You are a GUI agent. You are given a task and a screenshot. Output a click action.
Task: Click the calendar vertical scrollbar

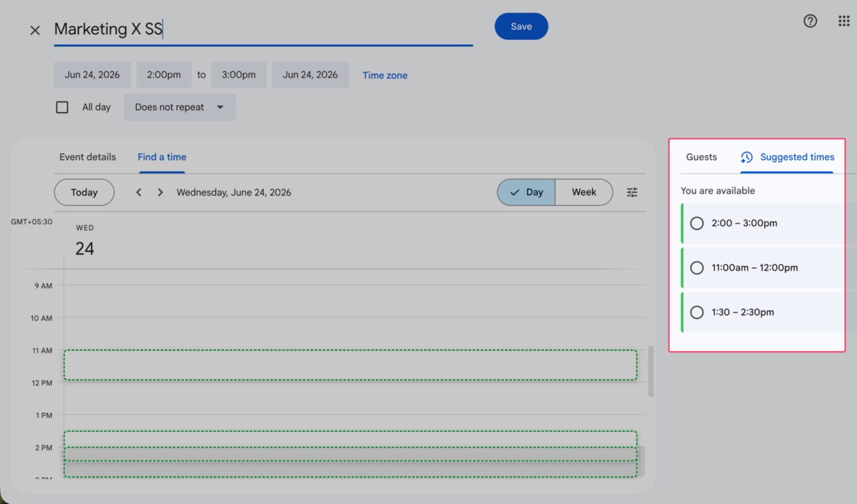pos(651,371)
